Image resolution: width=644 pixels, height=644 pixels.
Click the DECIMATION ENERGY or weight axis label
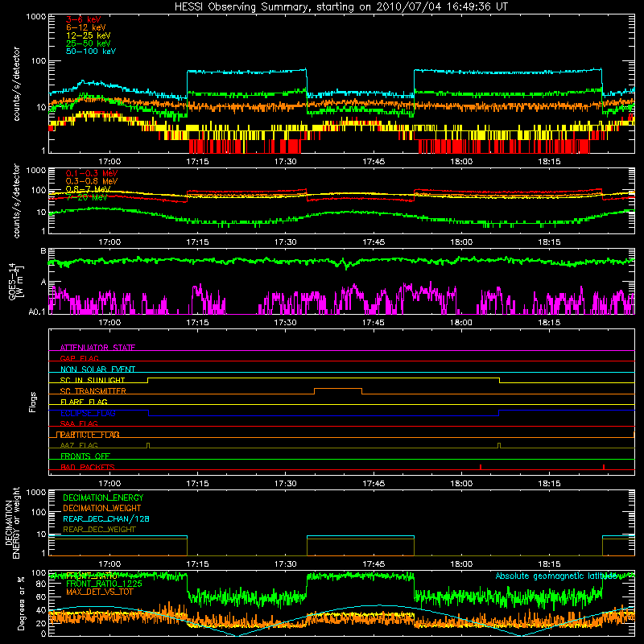point(12,522)
